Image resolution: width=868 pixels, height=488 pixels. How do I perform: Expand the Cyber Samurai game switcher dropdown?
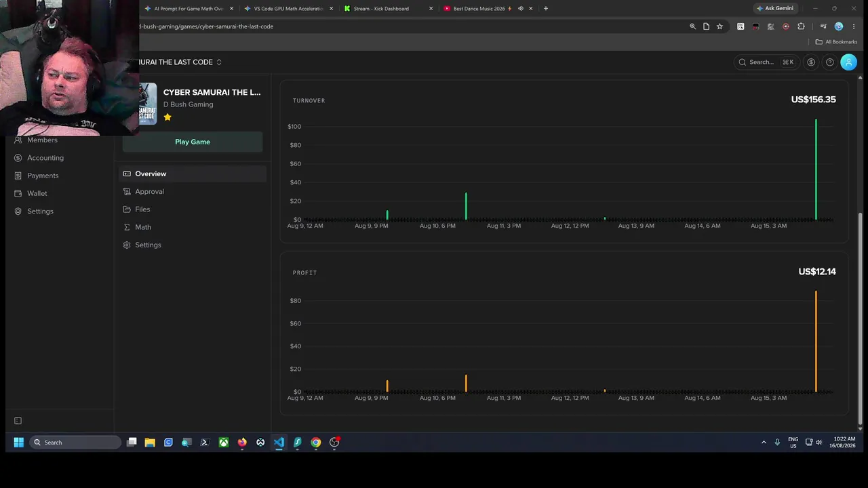tap(219, 62)
